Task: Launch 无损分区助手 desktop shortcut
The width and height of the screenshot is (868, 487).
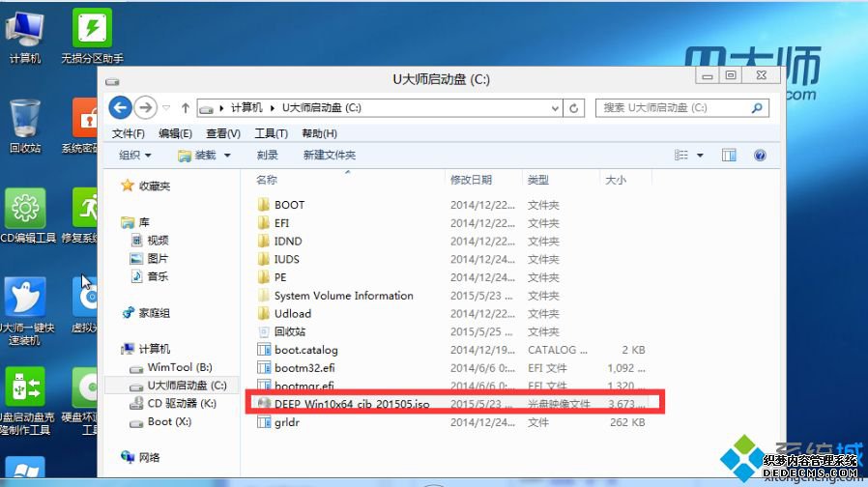Action: click(92, 37)
